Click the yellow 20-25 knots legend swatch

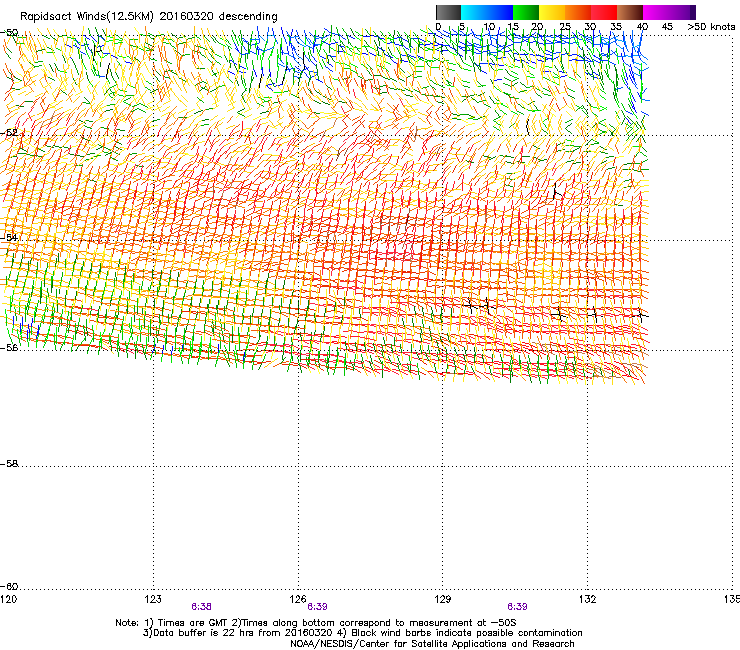click(x=552, y=12)
